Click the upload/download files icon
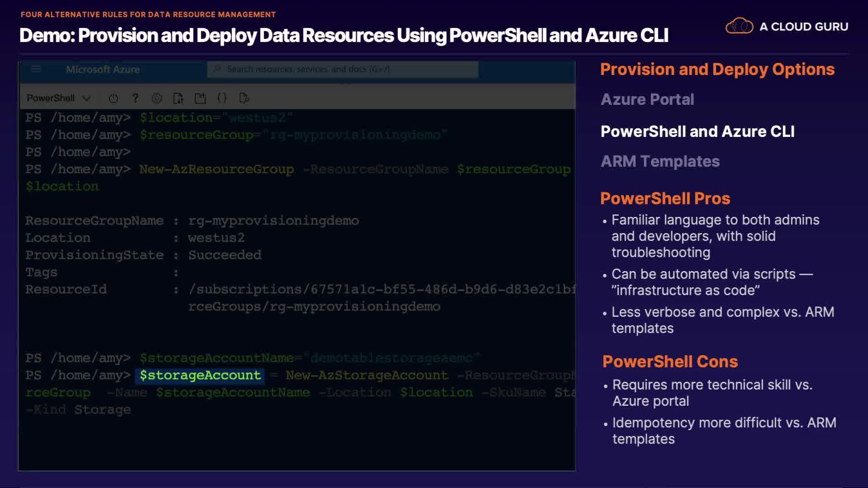This screenshot has width=868, height=488. (x=179, y=98)
